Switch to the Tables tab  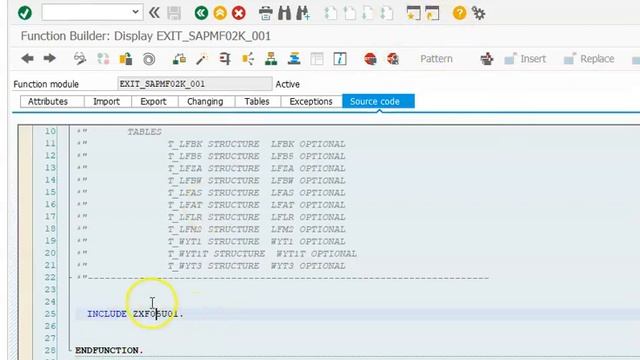pos(257,101)
